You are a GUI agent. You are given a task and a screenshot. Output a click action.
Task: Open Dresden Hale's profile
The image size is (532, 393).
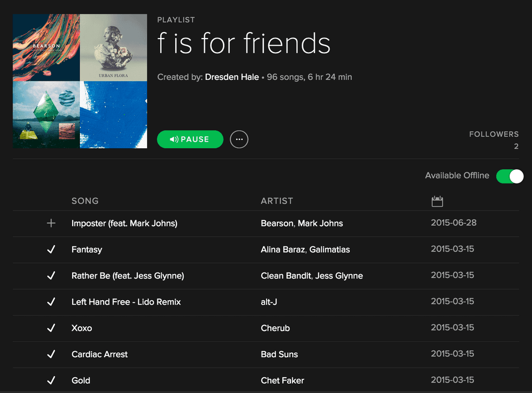232,77
